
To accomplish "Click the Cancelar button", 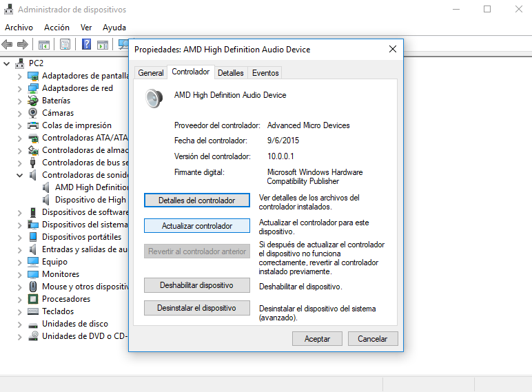I will point(373,339).
